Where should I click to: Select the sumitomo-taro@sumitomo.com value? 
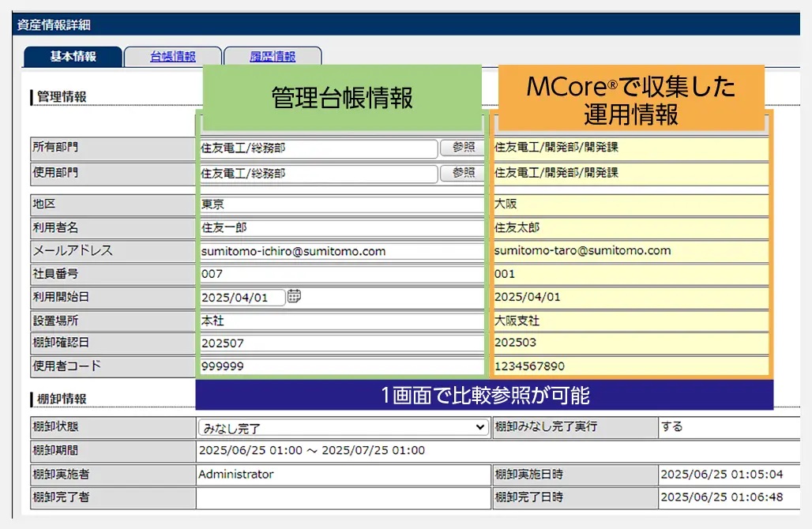click(583, 250)
